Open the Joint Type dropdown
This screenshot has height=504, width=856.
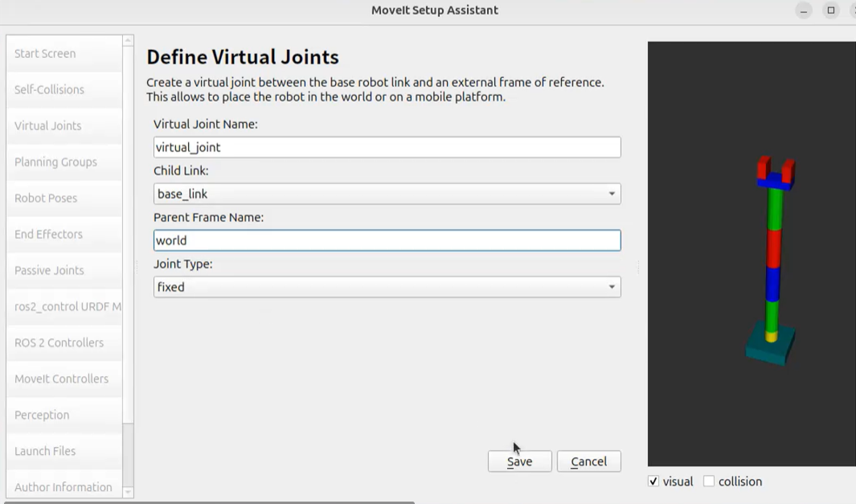click(387, 287)
